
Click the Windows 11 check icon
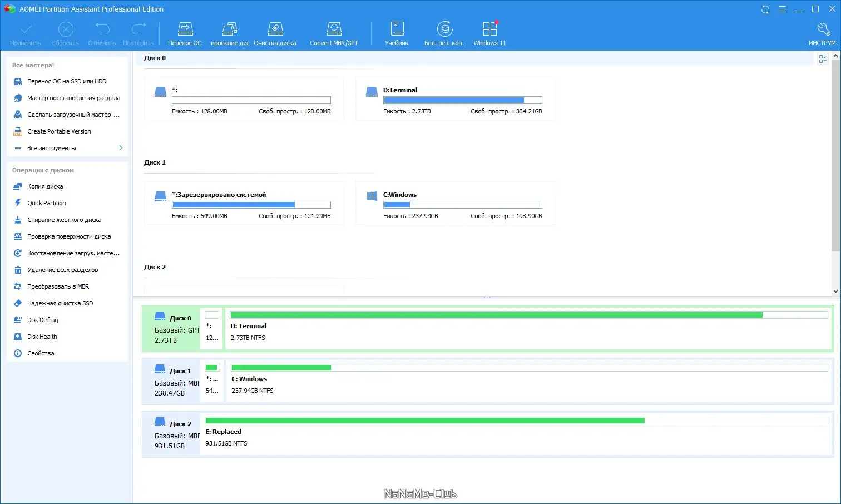pyautogui.click(x=490, y=28)
